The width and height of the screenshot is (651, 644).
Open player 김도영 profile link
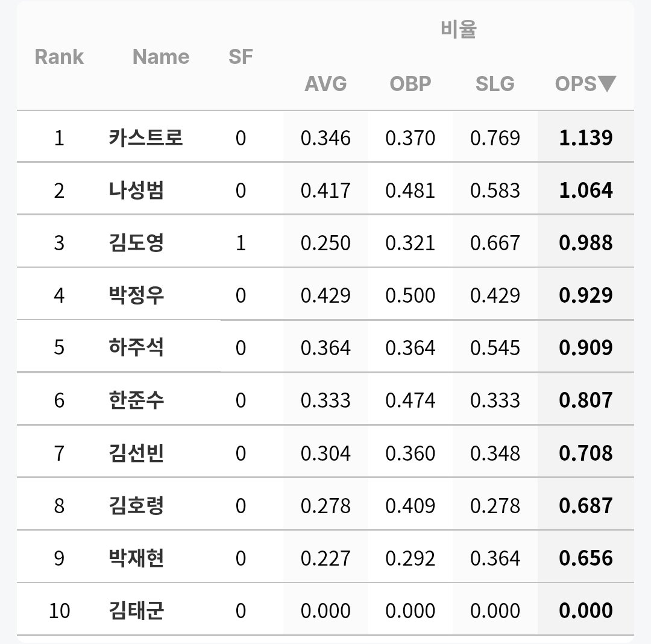point(136,242)
